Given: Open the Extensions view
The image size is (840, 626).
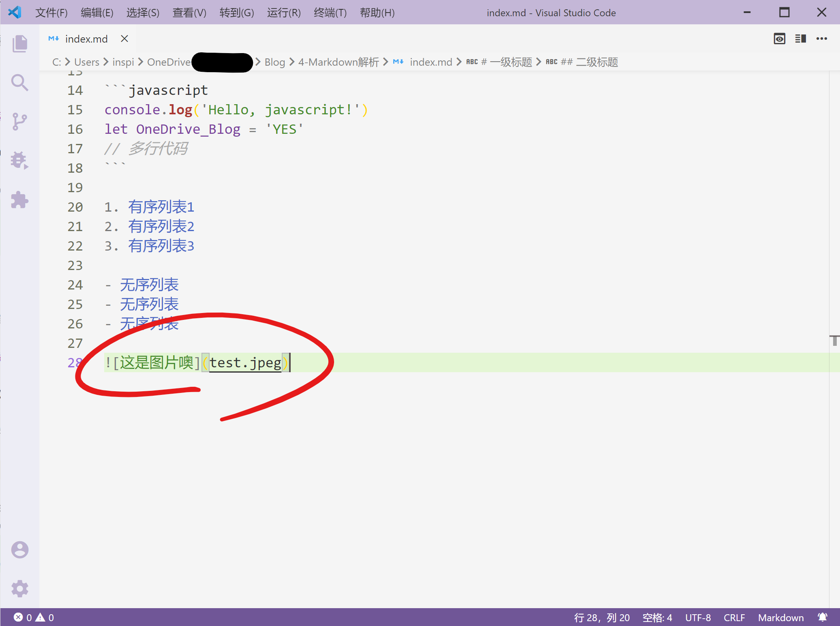Looking at the screenshot, I should (x=19, y=199).
